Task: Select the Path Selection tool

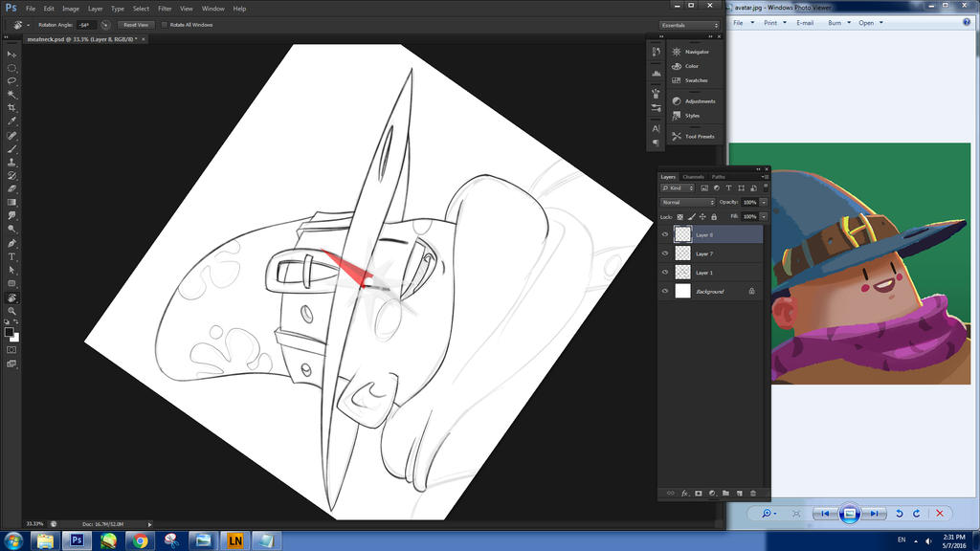Action: click(11, 270)
